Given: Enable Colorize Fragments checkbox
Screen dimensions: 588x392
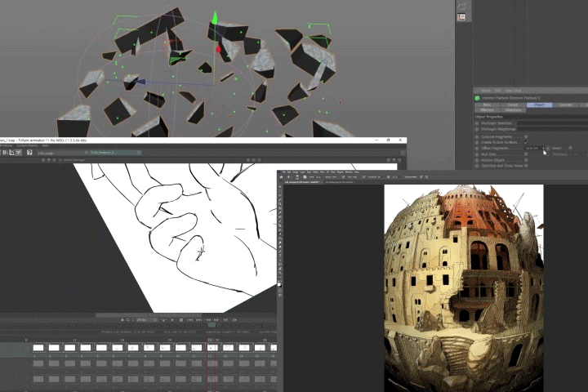Looking at the screenshot, I should click(x=526, y=136).
